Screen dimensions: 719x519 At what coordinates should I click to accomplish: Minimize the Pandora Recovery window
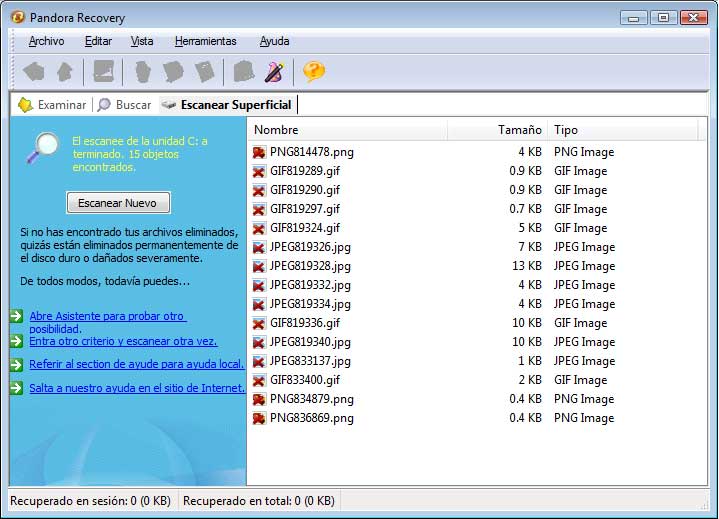tap(634, 18)
